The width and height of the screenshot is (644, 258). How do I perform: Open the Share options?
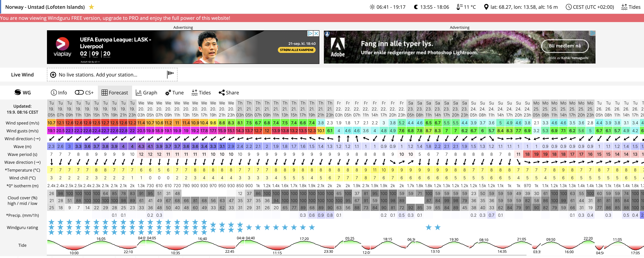tap(229, 93)
